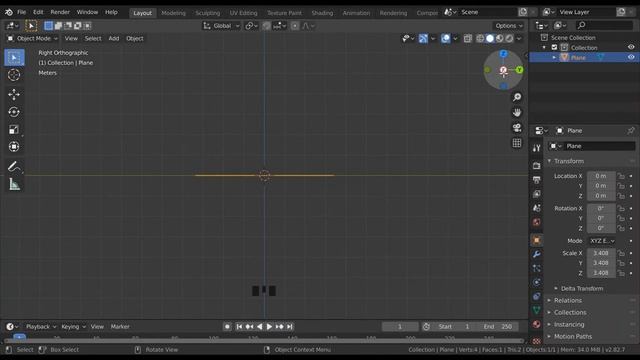
Task: Hide the Collection in outliner
Action: click(x=631, y=47)
